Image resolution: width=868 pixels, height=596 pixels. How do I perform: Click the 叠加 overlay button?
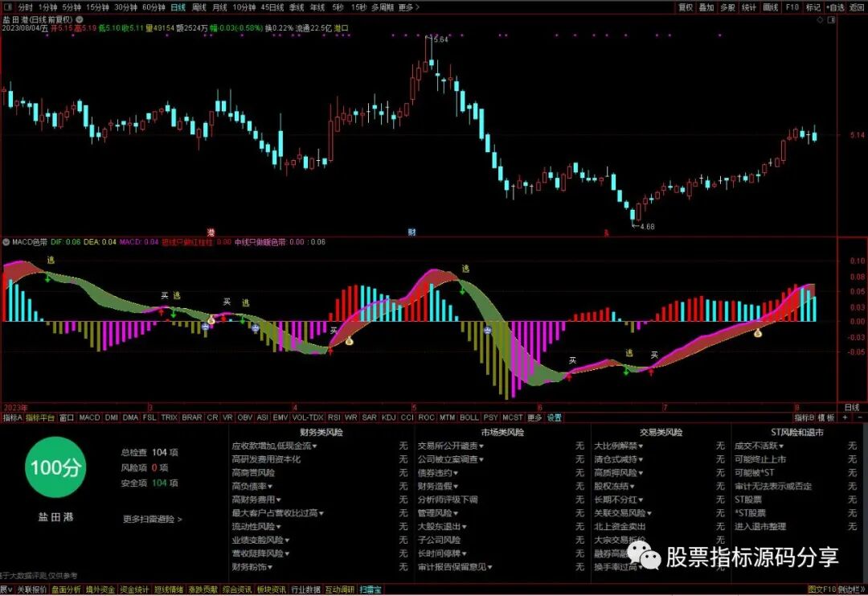click(706, 7)
